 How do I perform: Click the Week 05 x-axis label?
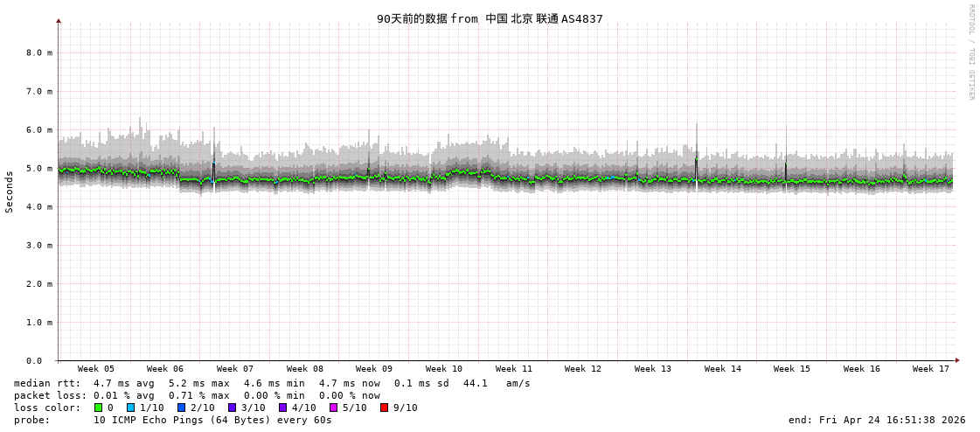(95, 369)
